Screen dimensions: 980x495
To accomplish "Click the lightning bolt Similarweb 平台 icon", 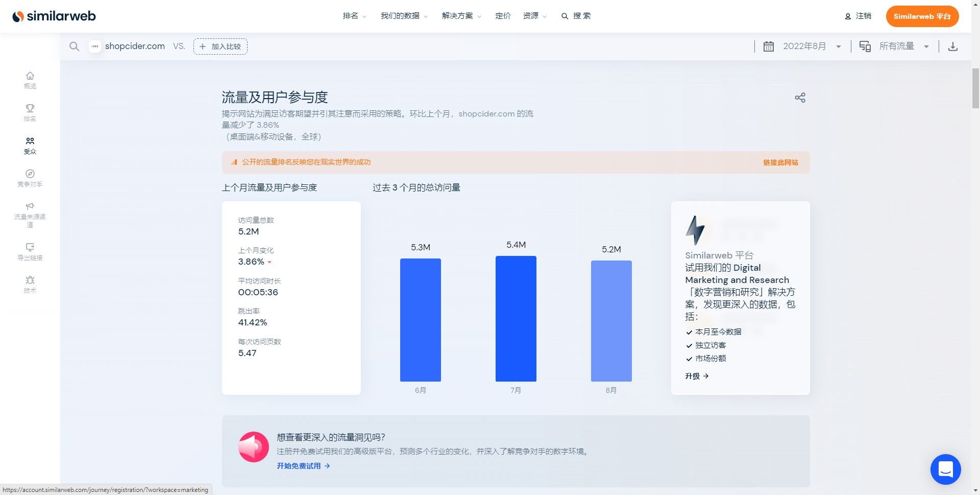I will tap(695, 230).
